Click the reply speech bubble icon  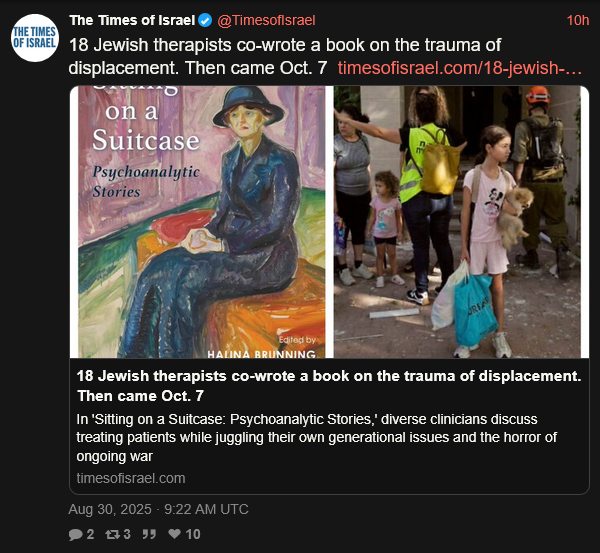click(x=75, y=534)
